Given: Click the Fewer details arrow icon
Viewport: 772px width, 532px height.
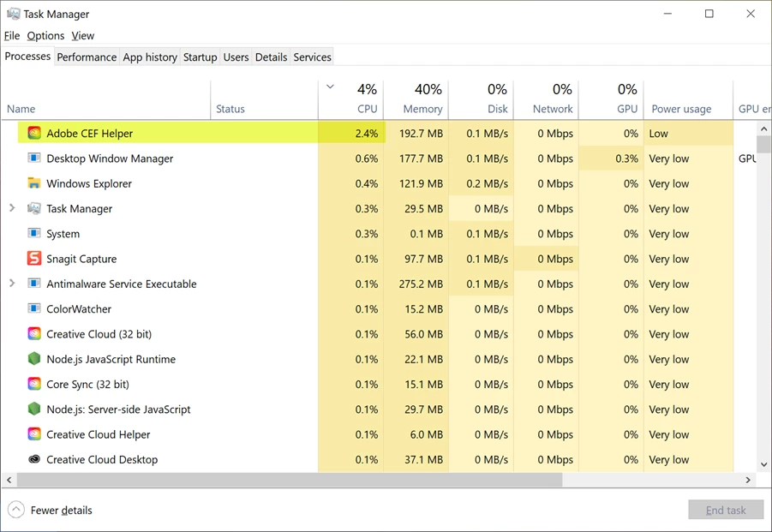Looking at the screenshot, I should [x=15, y=510].
